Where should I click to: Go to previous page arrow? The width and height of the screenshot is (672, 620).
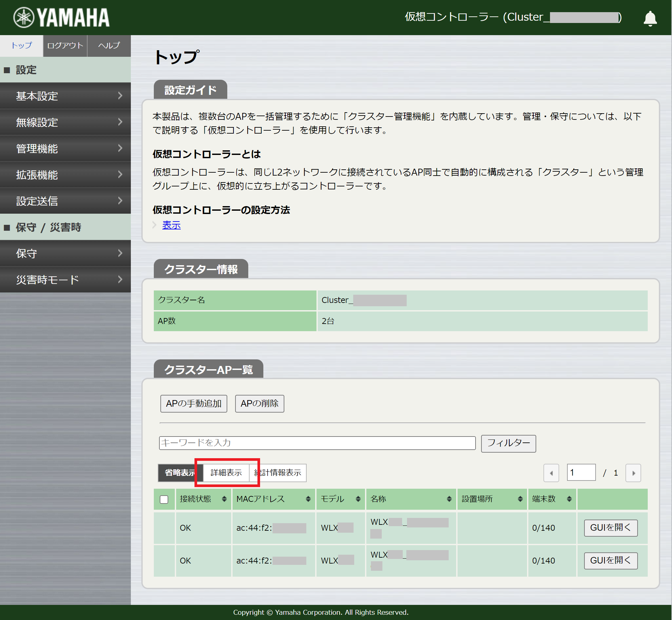551,473
